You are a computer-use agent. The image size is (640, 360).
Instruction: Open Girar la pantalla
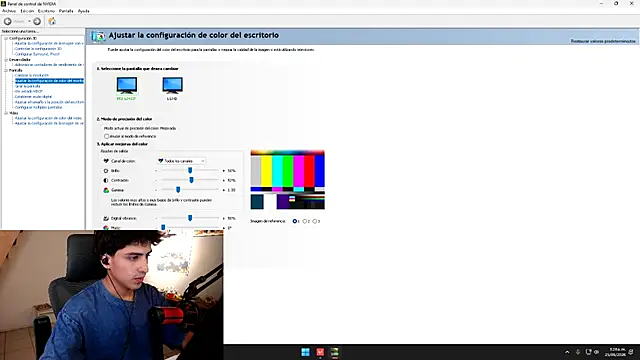(27, 86)
